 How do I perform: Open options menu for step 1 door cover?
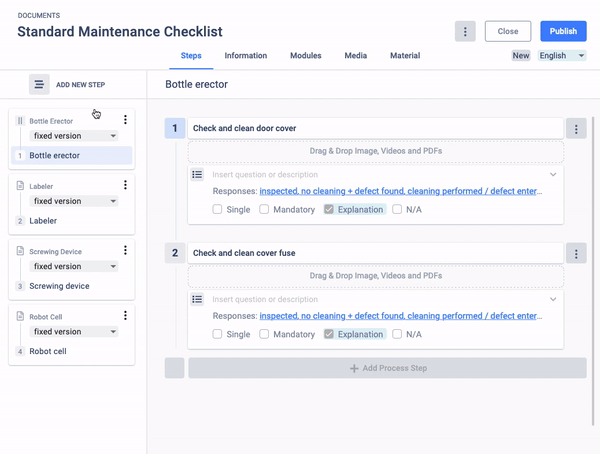576,129
